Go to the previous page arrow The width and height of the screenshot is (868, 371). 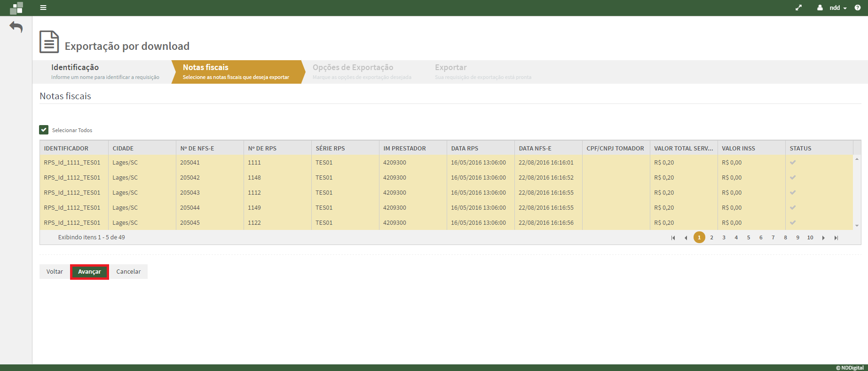pos(686,238)
